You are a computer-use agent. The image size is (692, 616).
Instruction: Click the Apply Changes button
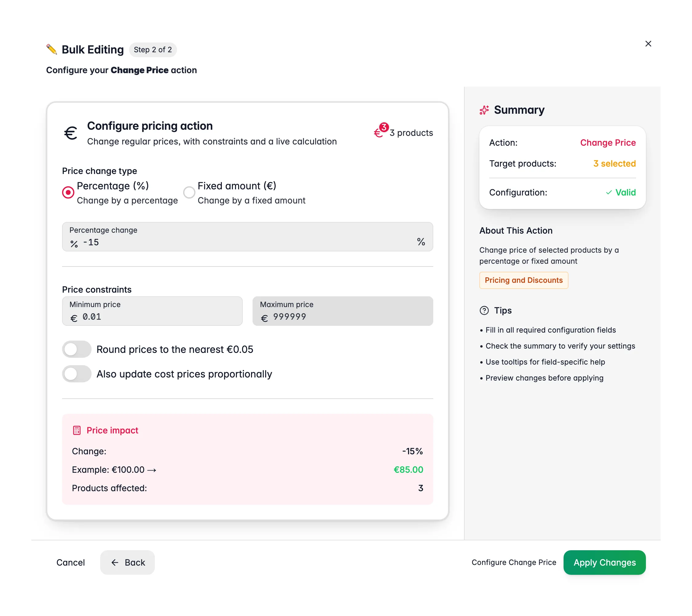pyautogui.click(x=604, y=563)
